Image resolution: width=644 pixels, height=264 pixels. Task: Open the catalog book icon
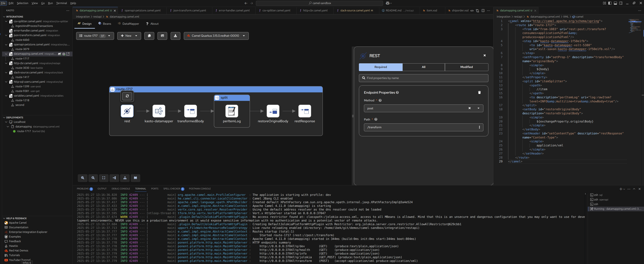point(135,178)
